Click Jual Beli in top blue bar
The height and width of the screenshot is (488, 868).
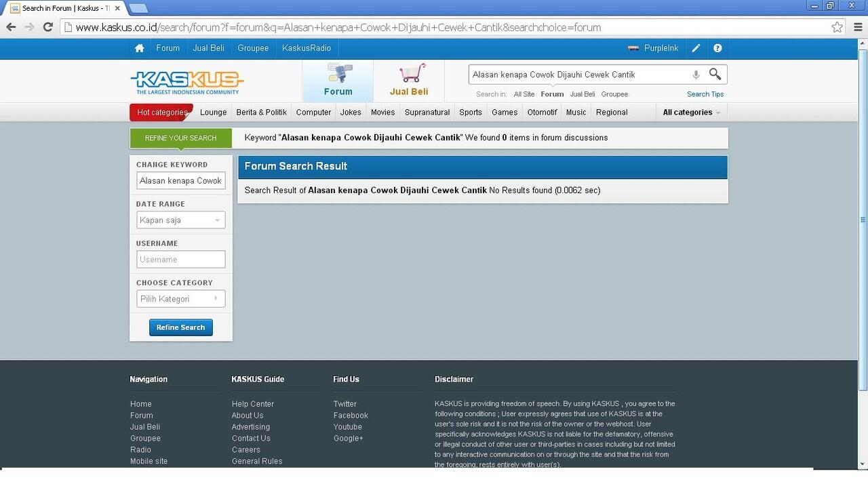[x=208, y=48]
